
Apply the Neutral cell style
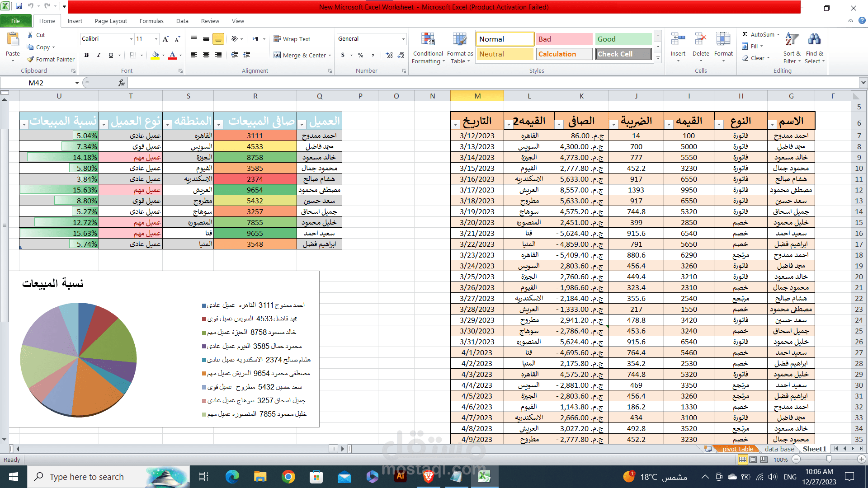click(505, 54)
